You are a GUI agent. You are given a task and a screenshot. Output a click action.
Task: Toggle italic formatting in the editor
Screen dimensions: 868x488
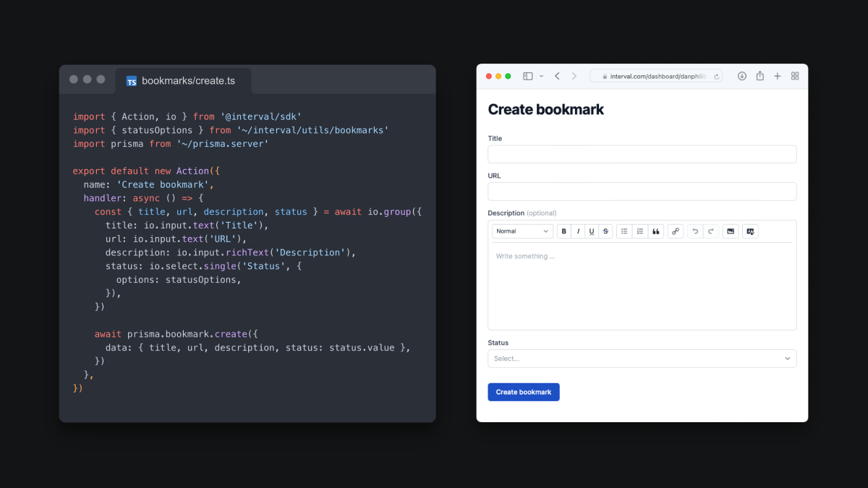click(578, 231)
